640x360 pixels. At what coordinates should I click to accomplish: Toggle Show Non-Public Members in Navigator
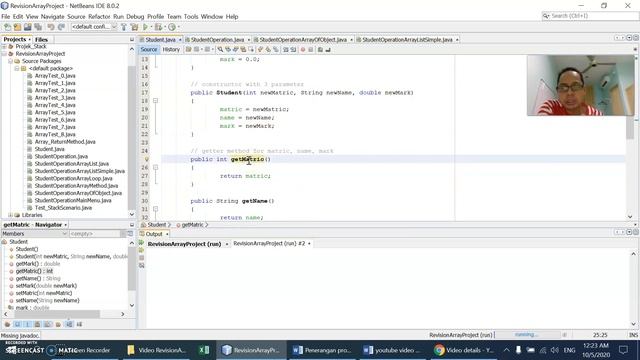click(x=38, y=324)
